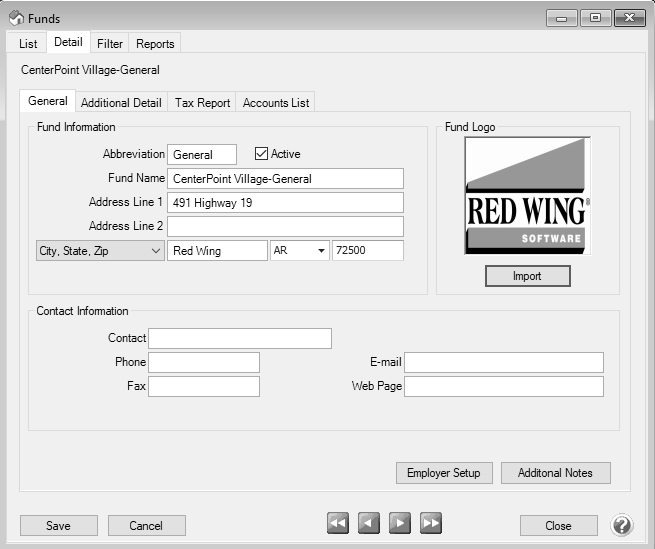Switch to the Filter tab
The height and width of the screenshot is (549, 655).
(x=110, y=44)
